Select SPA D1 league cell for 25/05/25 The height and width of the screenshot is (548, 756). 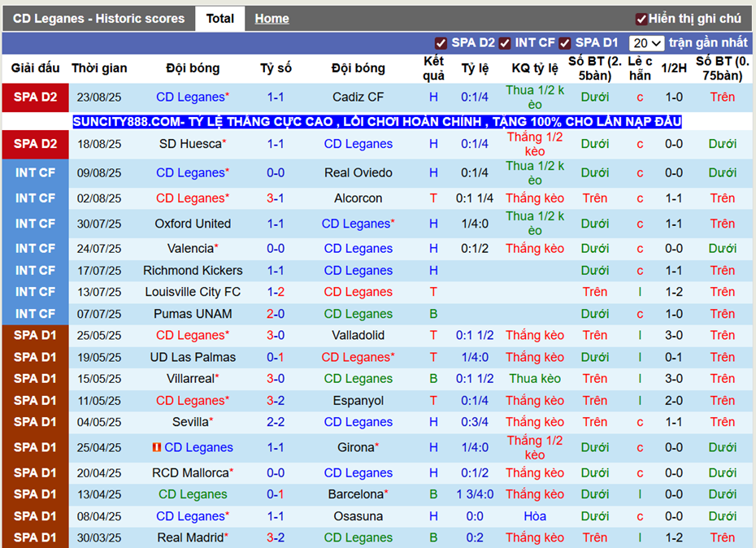point(36,335)
